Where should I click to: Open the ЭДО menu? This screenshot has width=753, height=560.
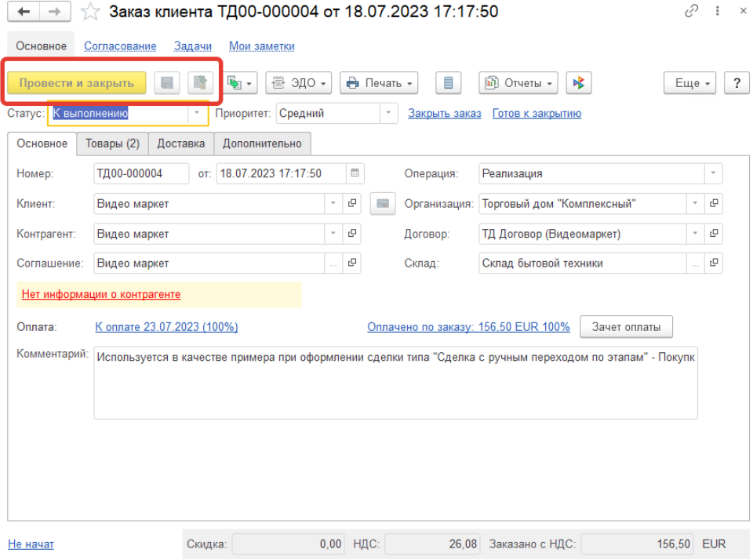coord(298,83)
